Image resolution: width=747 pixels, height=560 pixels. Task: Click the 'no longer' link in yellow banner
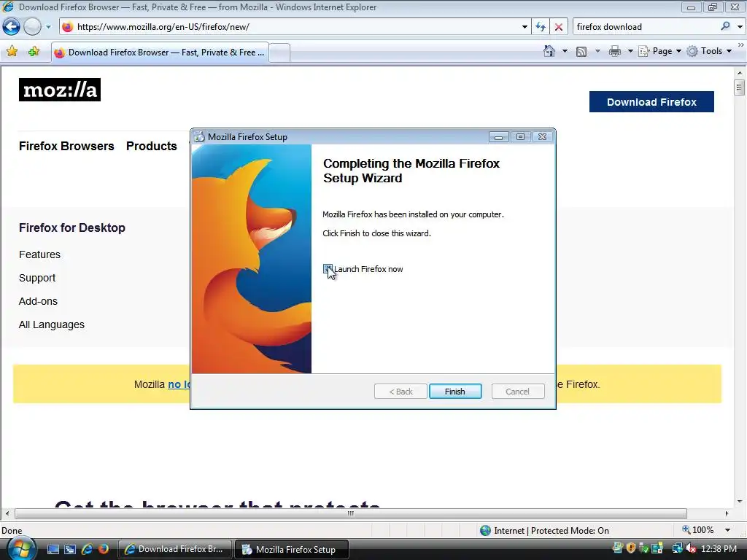point(179,384)
